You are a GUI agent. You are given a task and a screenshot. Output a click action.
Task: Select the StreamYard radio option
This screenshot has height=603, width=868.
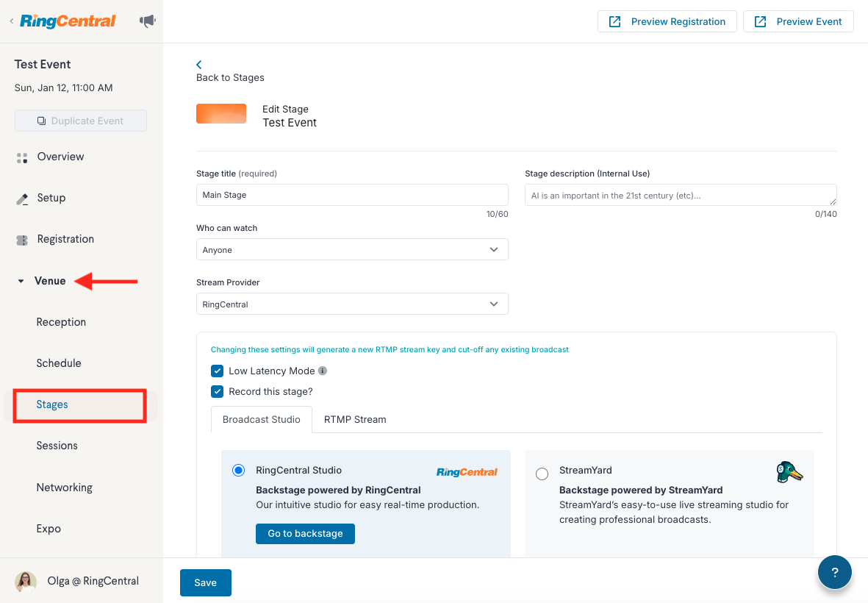(x=542, y=474)
